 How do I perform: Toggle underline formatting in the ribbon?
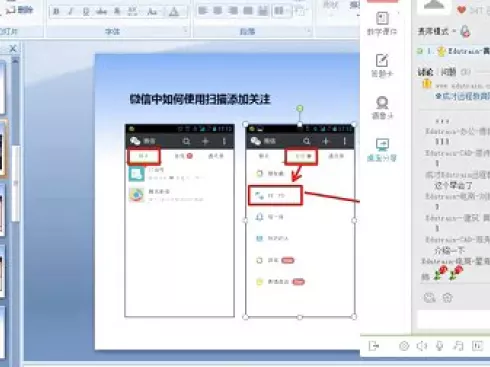[x=86, y=12]
